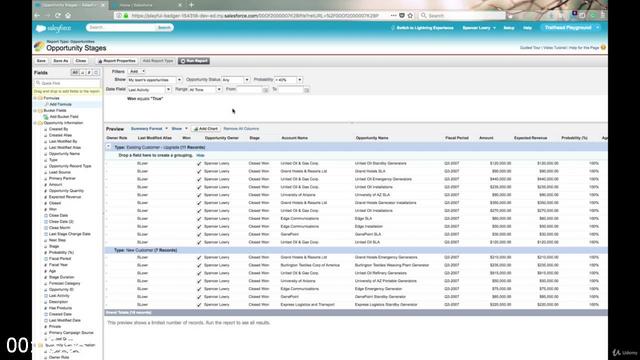640x360 pixels.
Task: Go to browser home via the house icon
Action: tap(68, 16)
